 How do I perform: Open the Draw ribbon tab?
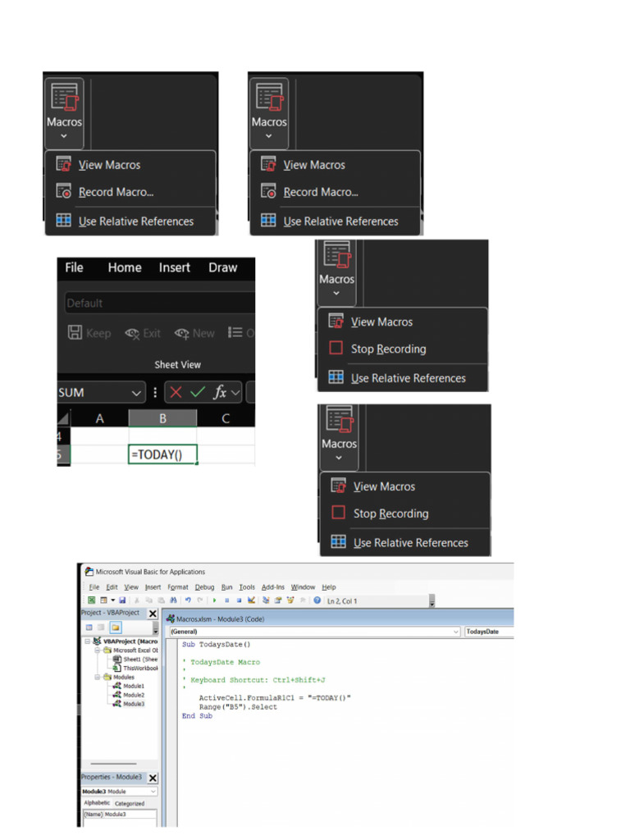coord(223,267)
